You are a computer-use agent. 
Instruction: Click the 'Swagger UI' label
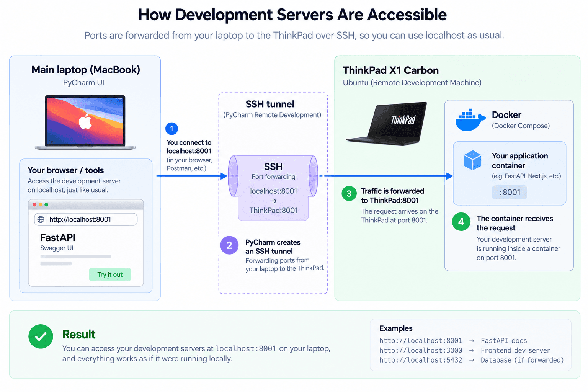(x=57, y=248)
